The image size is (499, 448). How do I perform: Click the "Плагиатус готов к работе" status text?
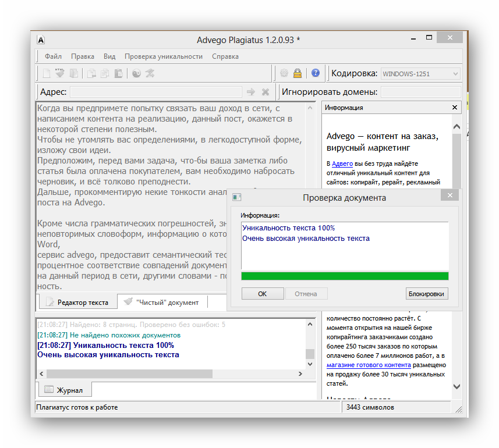[77, 407]
